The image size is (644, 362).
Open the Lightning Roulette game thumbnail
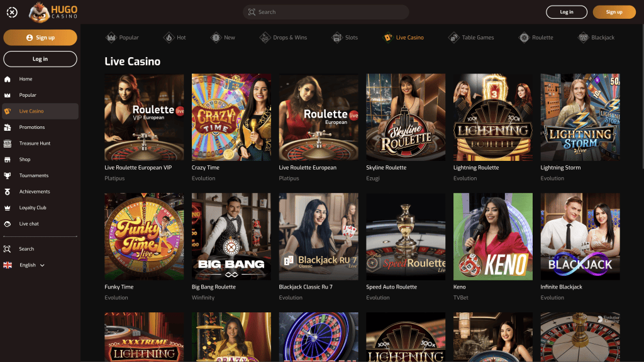[x=493, y=118]
